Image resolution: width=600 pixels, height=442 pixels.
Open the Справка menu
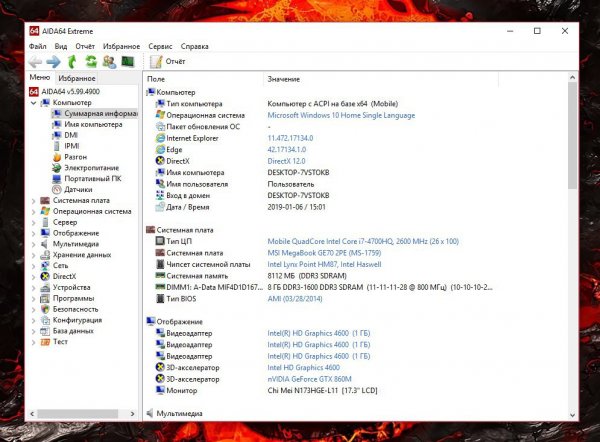point(194,46)
